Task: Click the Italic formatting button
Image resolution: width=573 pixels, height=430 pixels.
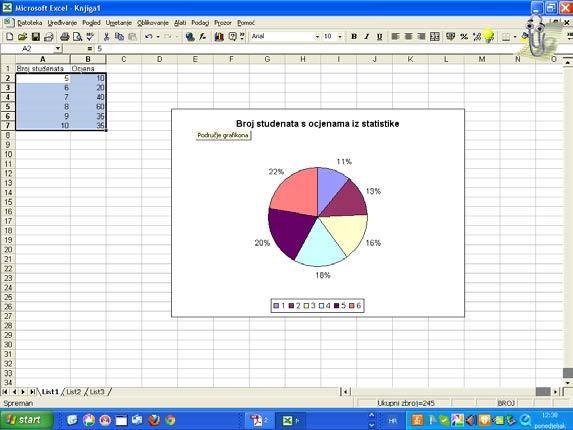Action: pyautogui.click(x=367, y=37)
